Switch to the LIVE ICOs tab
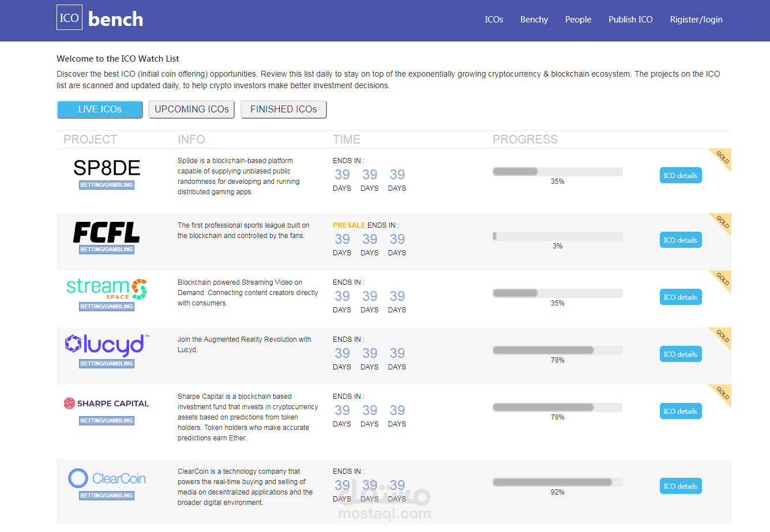770x532 pixels. 99,109
